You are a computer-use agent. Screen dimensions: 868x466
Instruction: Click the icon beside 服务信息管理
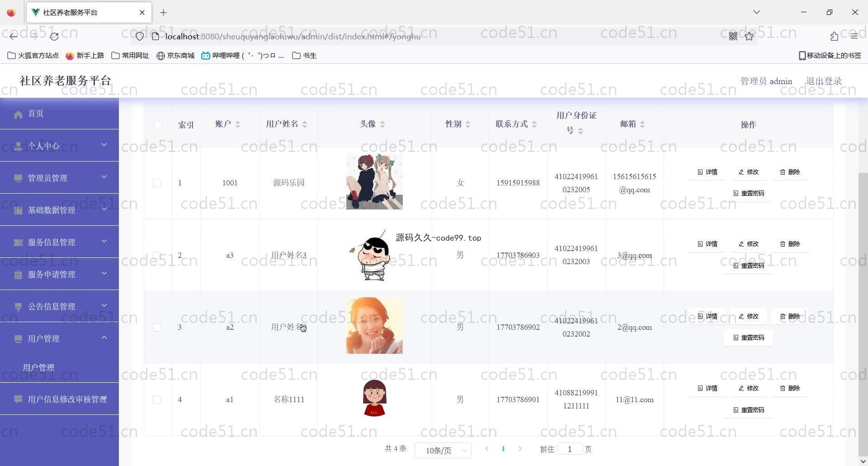point(18,243)
